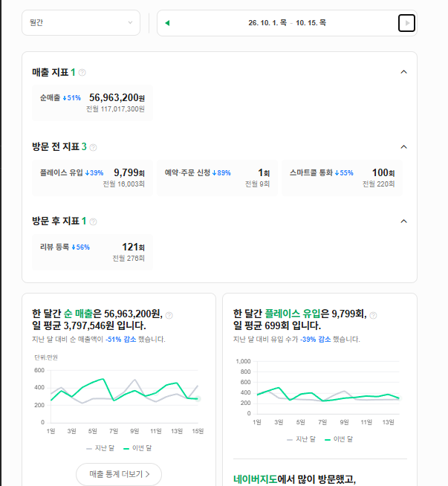Toggle 이번 달 legend in sales chart
Screen dimensions: 448x486
click(x=137, y=448)
